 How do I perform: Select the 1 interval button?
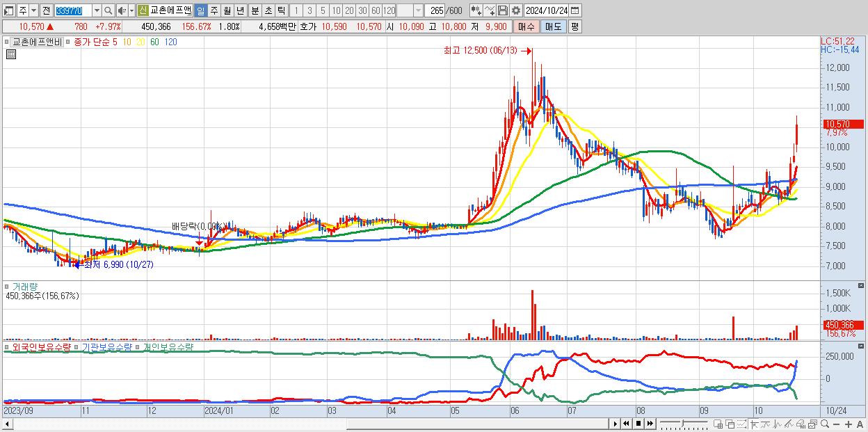point(296,10)
